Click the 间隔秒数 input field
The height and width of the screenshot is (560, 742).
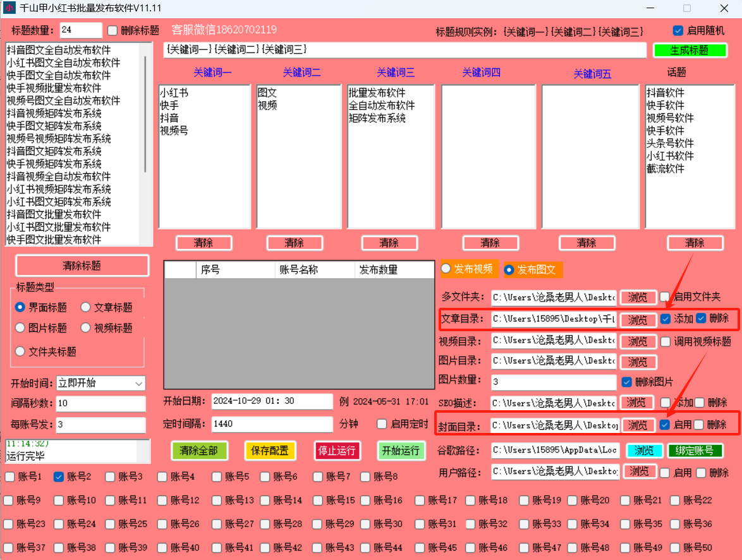(x=100, y=403)
